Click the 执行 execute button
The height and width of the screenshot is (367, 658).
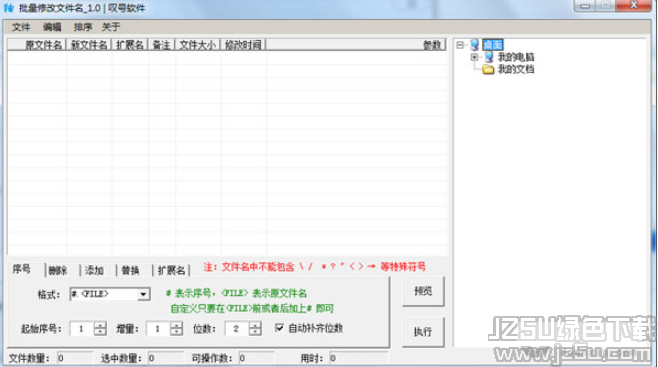coord(423,332)
